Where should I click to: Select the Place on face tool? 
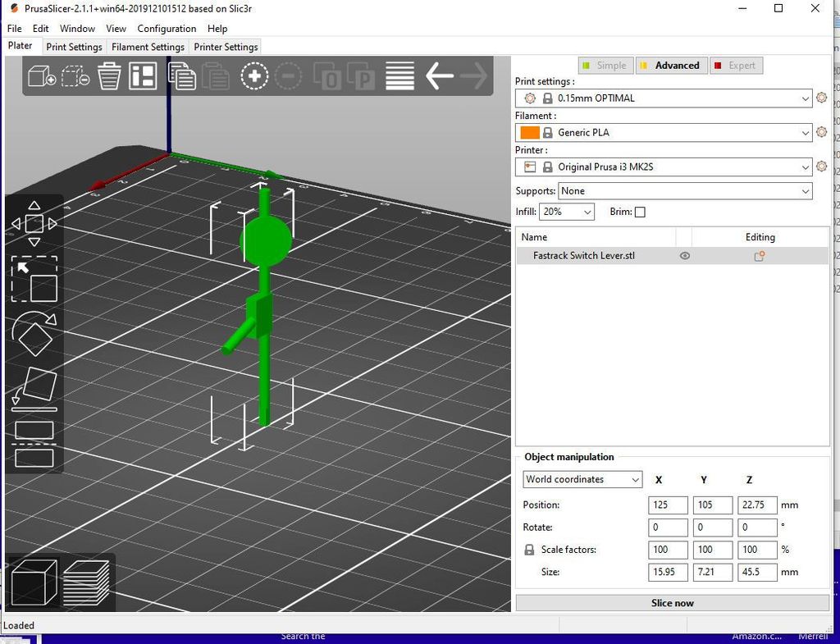[34, 389]
